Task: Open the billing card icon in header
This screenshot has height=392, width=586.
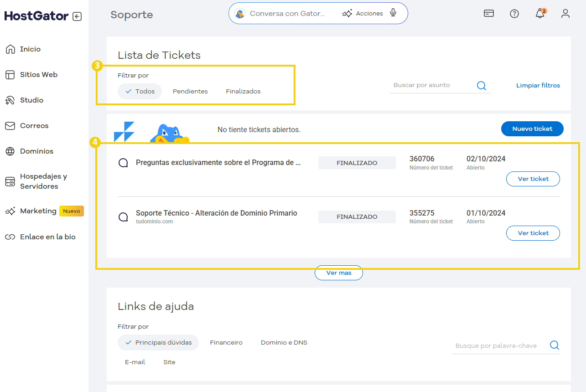Action: tap(489, 14)
